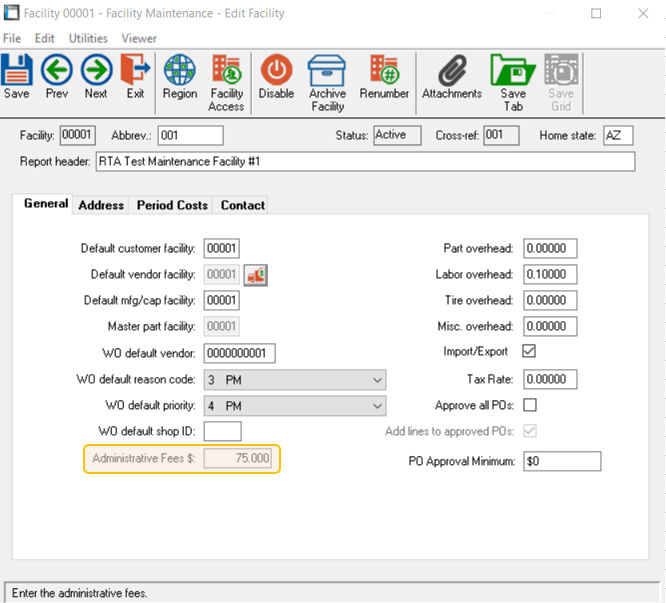Switch to the Address tab

pos(101,205)
